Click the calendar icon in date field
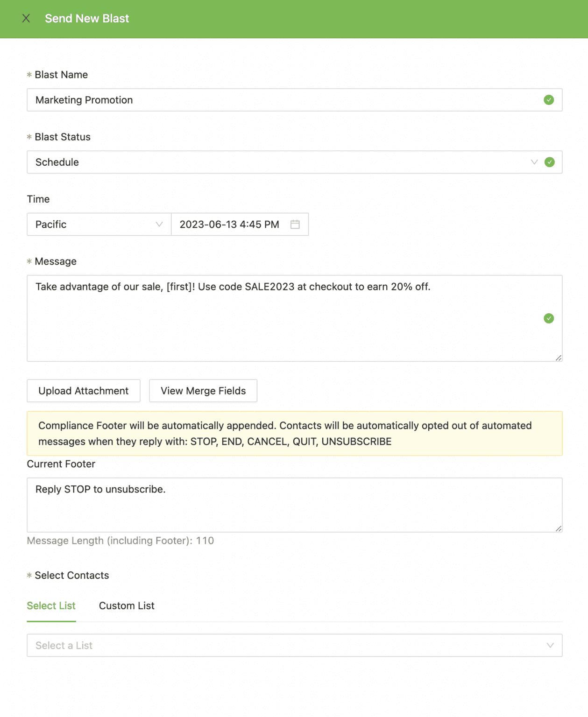The height and width of the screenshot is (717, 588). point(295,225)
